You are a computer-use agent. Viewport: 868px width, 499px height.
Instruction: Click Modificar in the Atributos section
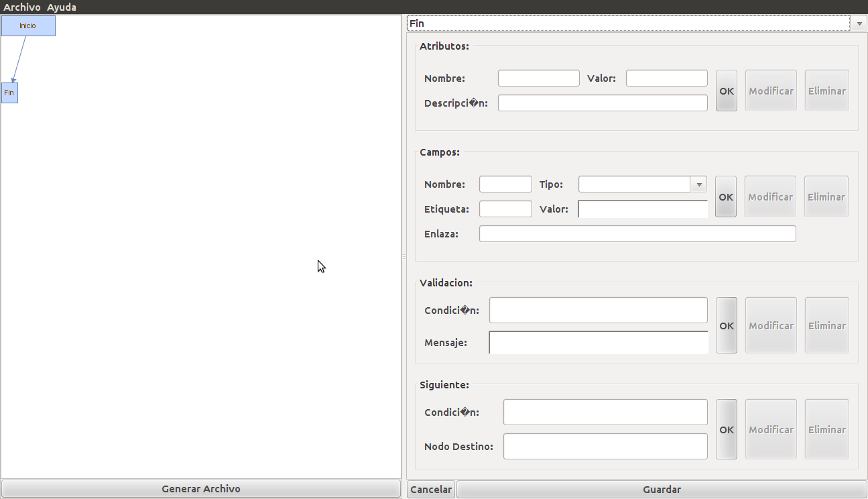tap(771, 91)
